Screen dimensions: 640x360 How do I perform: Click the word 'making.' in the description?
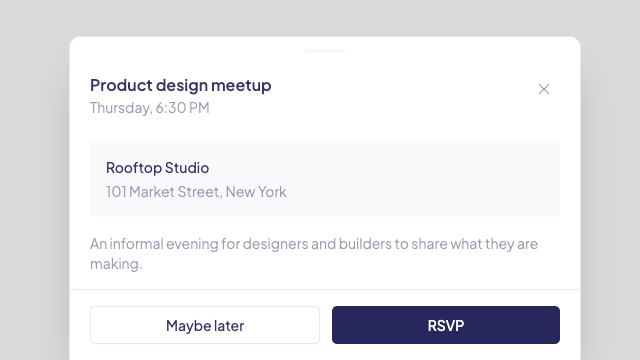click(x=116, y=264)
